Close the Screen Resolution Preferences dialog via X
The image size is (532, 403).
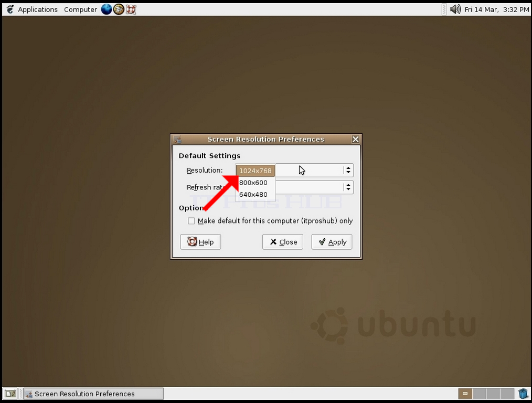click(355, 139)
